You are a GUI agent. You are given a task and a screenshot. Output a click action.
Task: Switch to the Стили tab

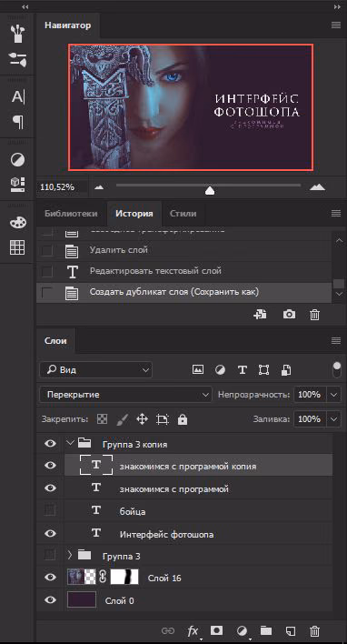coord(183,214)
